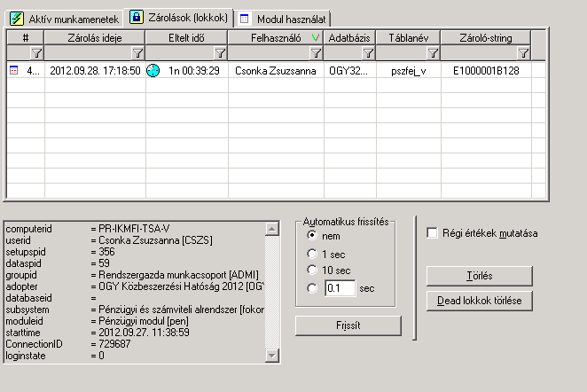Open filter for Eltelt idő column
This screenshot has width=587, height=392.
220,53
